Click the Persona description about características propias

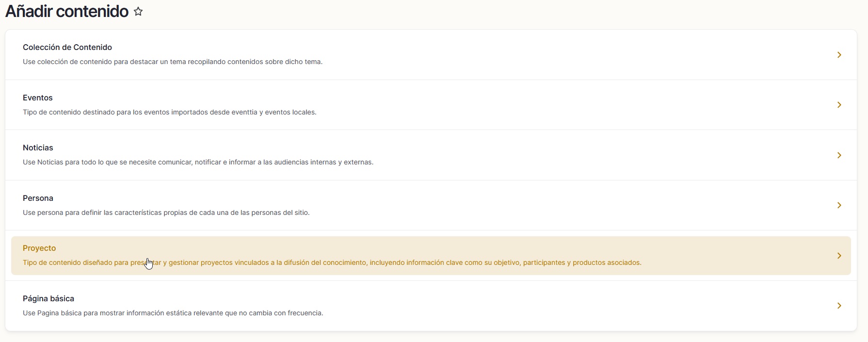coord(166,212)
